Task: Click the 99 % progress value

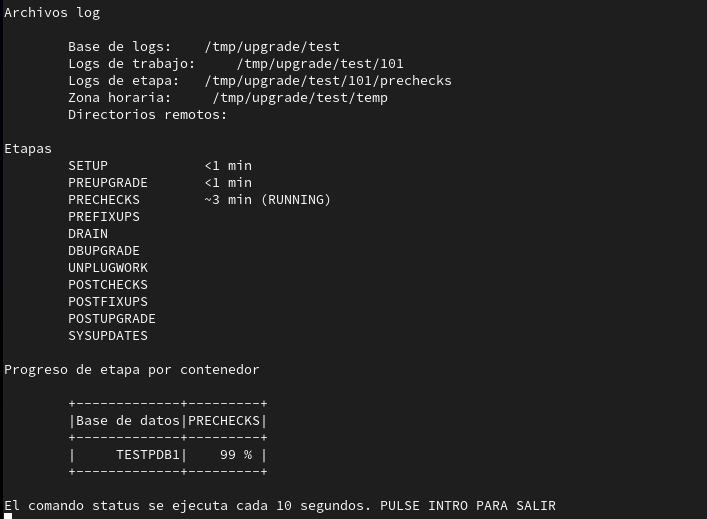Action: pos(236,455)
